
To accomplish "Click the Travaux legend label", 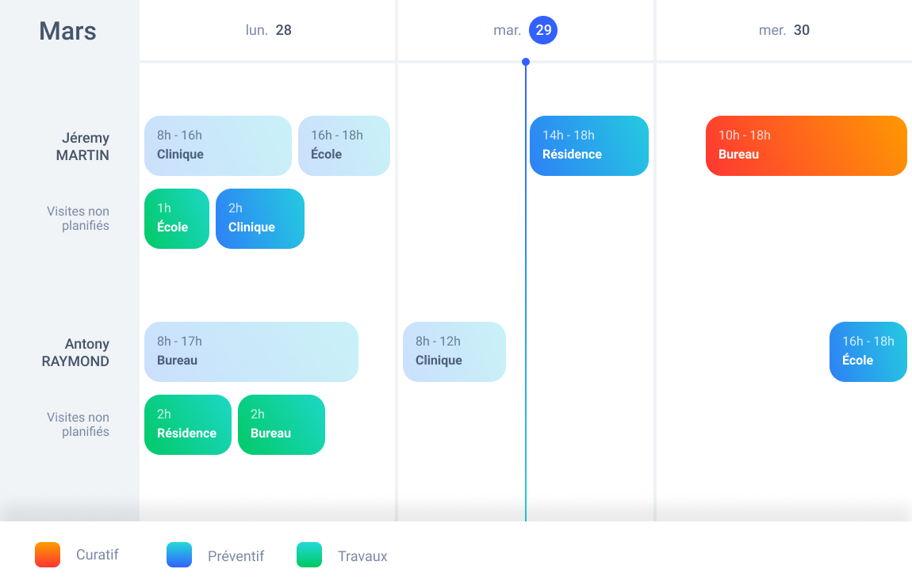I will pos(362,556).
